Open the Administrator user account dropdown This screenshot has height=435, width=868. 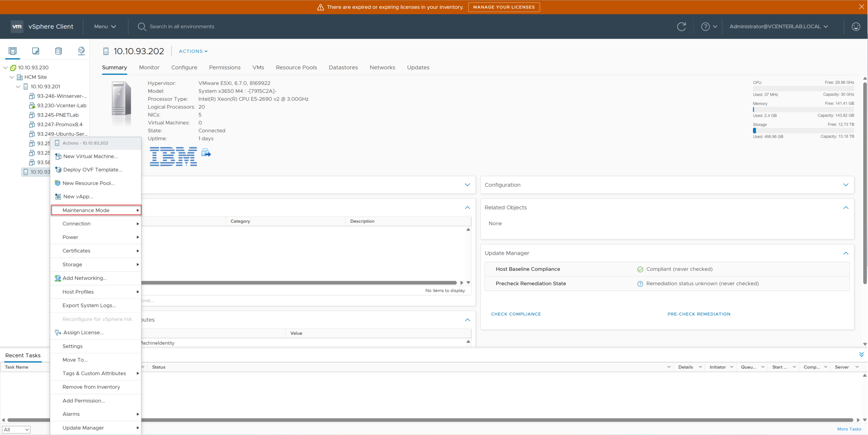(778, 26)
